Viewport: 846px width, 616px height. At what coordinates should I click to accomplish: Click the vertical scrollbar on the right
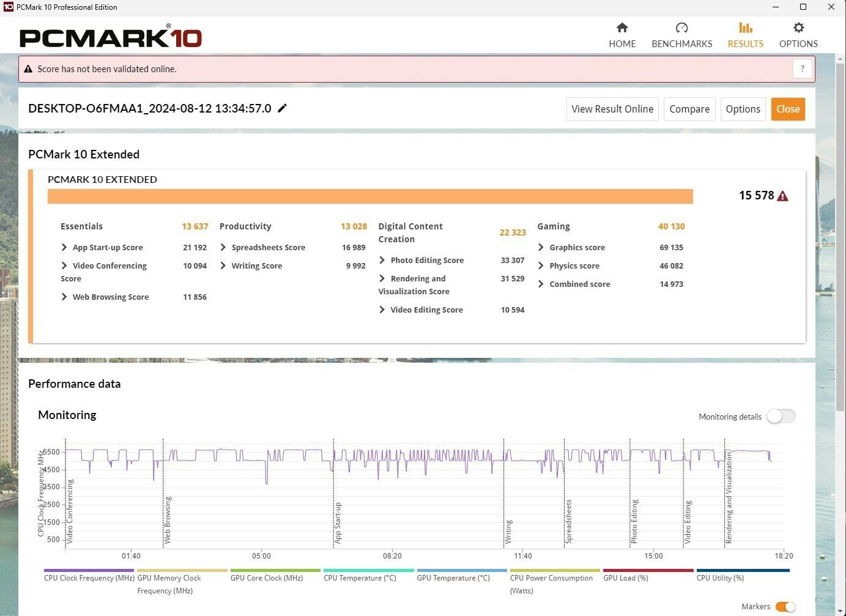tap(840, 232)
